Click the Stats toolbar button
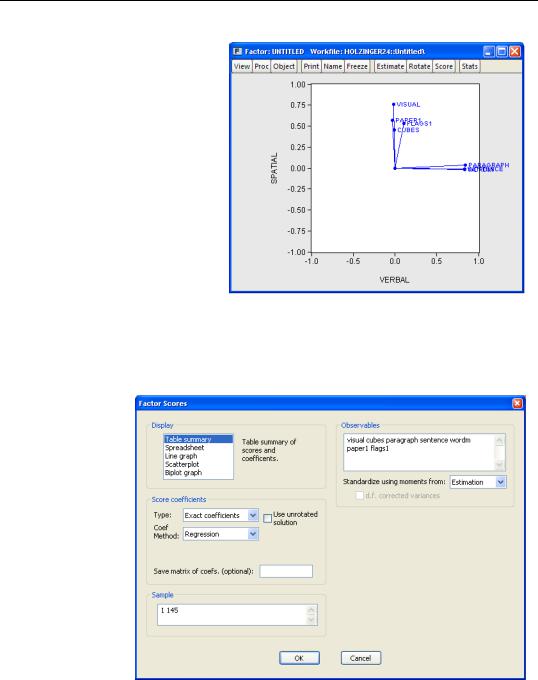The image size is (538, 680). (x=470, y=66)
